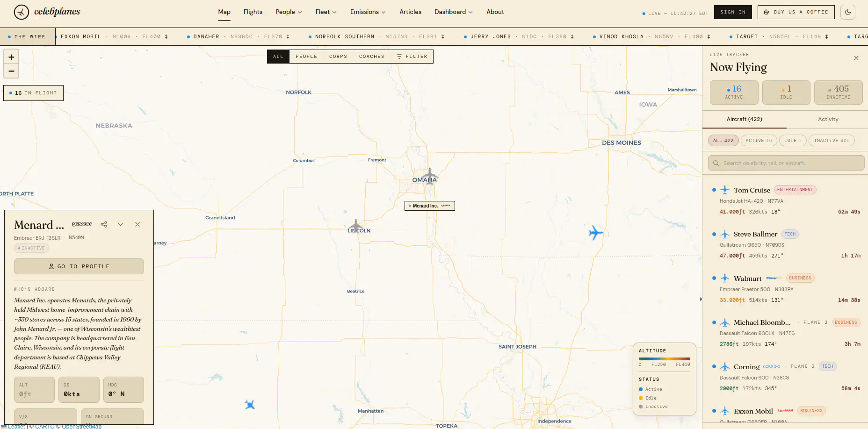Open the map Filter options
The height and width of the screenshot is (429, 868).
[412, 57]
